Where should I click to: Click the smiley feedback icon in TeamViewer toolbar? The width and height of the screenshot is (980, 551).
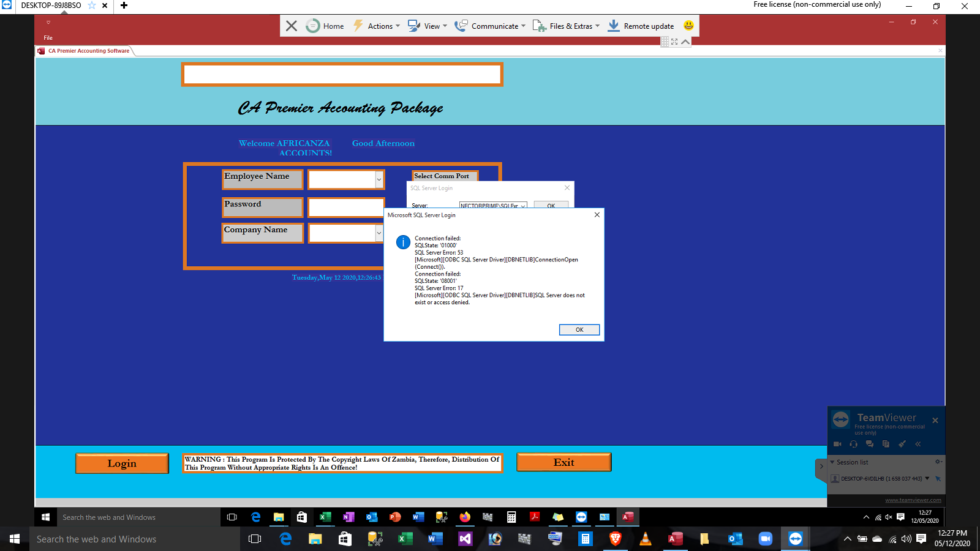pos(688,26)
